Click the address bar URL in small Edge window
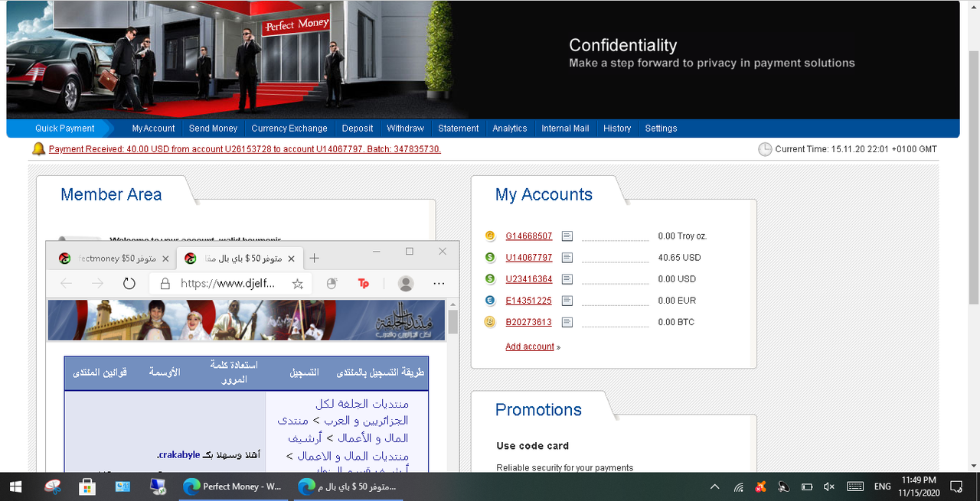 227,284
